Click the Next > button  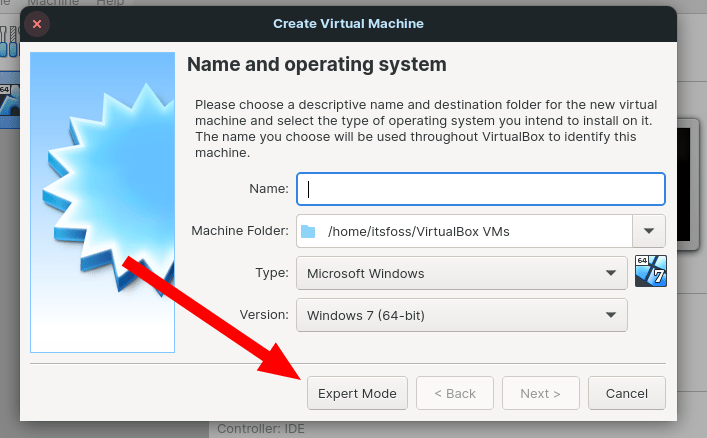tap(540, 393)
